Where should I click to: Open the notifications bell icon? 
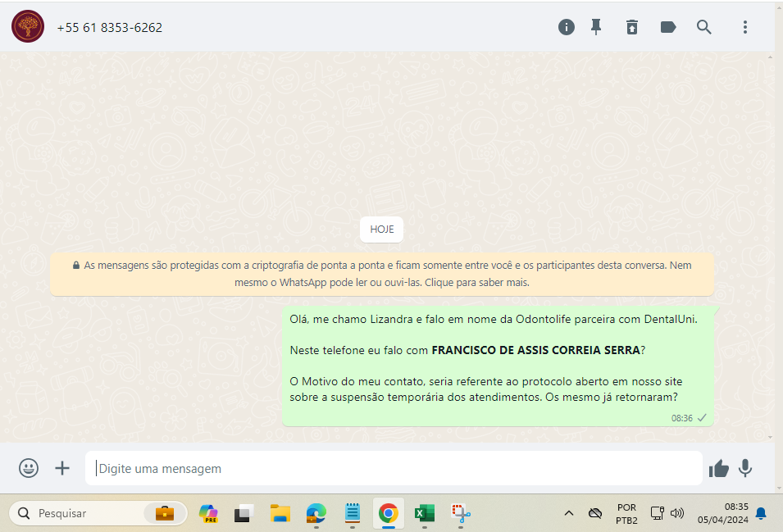click(761, 513)
